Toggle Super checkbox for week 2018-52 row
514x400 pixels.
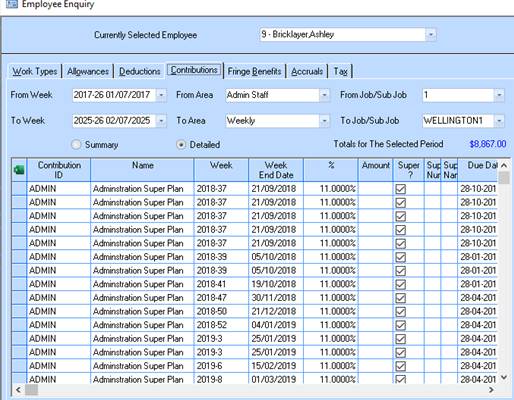point(401,325)
